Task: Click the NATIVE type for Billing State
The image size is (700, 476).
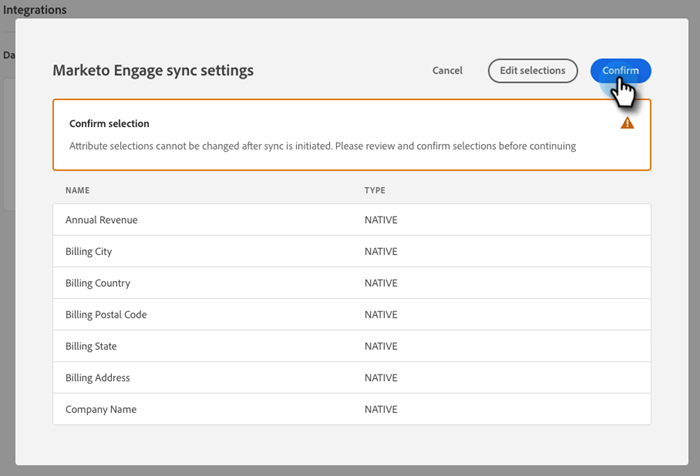Action: tap(381, 346)
